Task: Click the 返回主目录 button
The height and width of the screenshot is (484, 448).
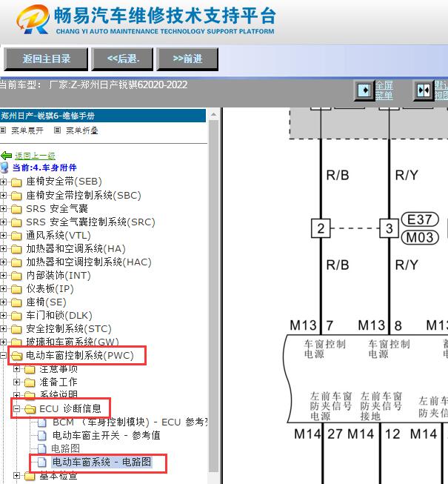Action: (46, 59)
